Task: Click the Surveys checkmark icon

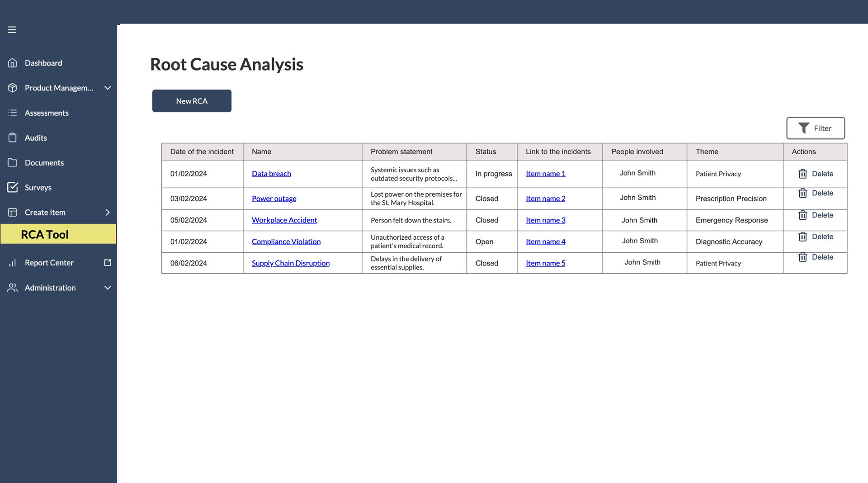Action: 13,187
